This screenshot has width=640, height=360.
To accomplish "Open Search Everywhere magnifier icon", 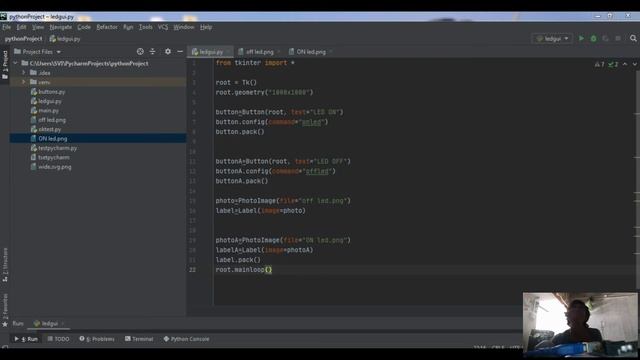I will (x=633, y=38).
